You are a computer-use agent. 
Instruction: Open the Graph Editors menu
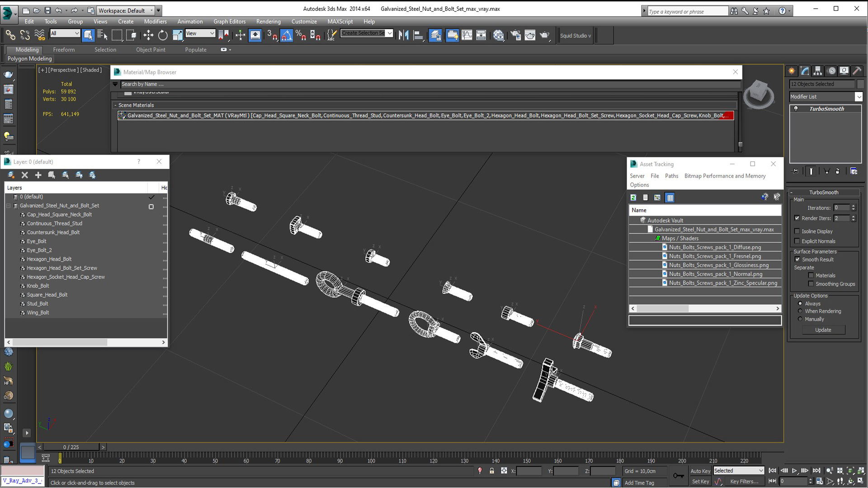[229, 21]
